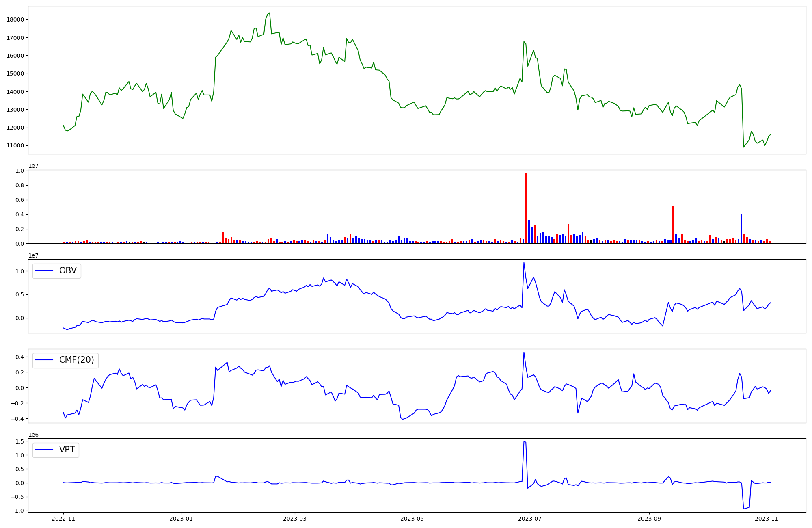
Task: Click the VPT legend label
Action: pos(67,450)
